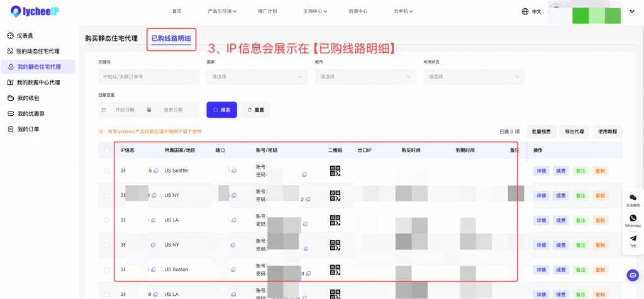The width and height of the screenshot is (644, 299).
Task: Click the 关键词 keyword input field
Action: pos(148,77)
